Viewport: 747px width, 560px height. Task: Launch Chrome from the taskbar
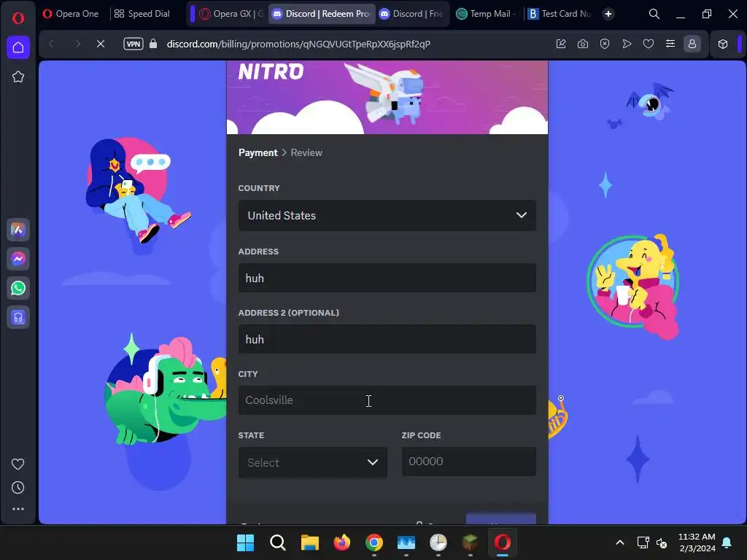(x=374, y=542)
